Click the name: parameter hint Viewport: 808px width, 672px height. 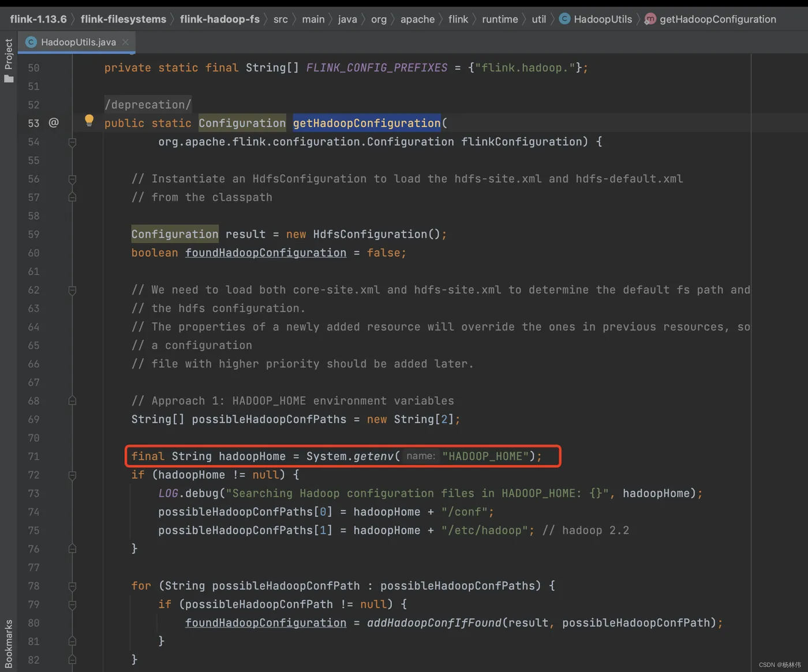(x=420, y=456)
